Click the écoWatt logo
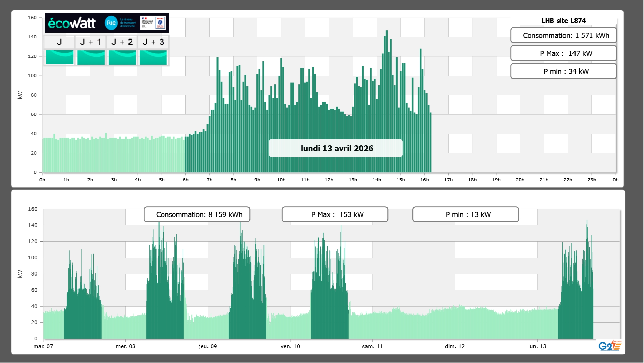 72,23
